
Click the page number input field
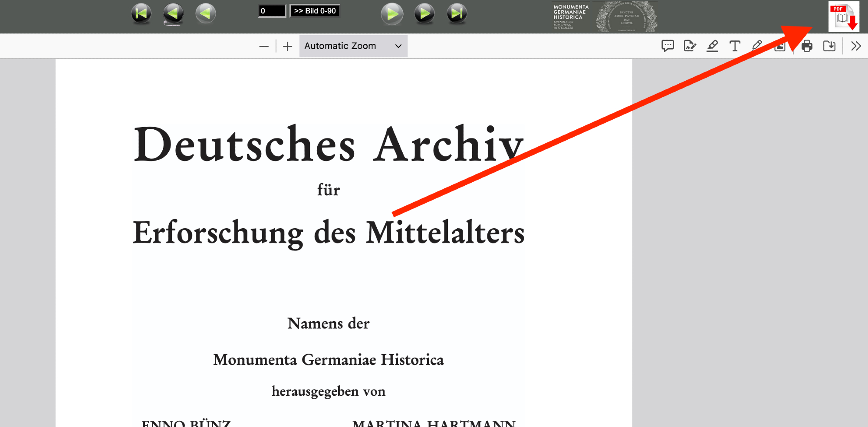tap(272, 11)
